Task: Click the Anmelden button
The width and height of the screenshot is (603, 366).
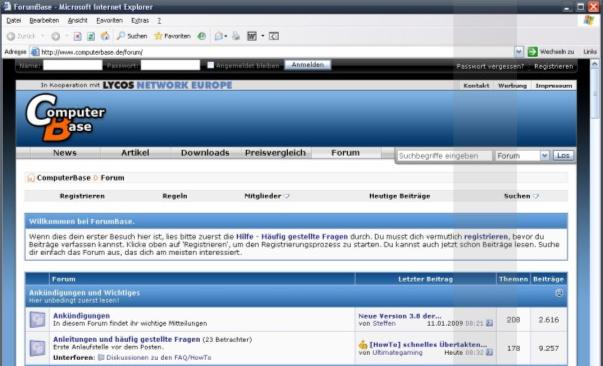Action: click(308, 65)
